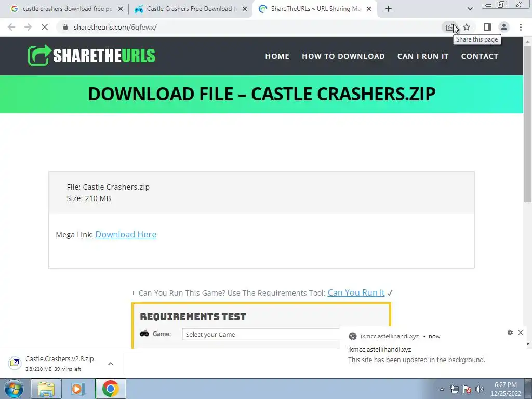Open a new browser tab
This screenshot has width=532, height=399.
[389, 9]
